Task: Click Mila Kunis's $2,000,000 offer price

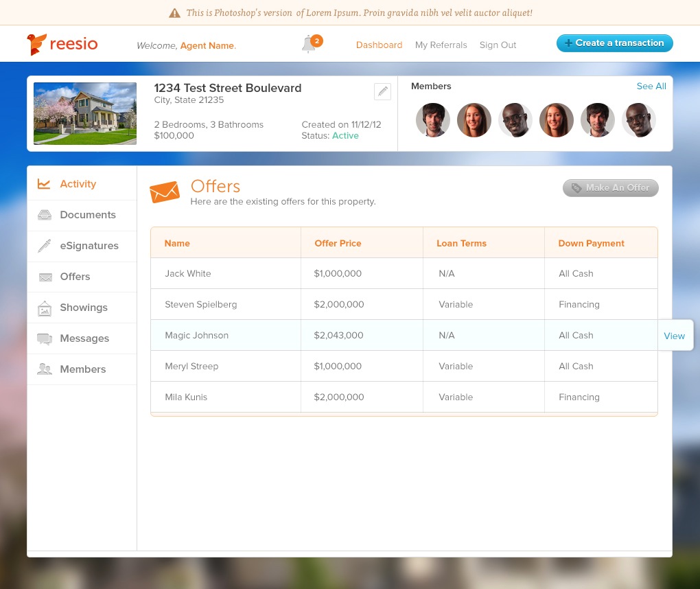Action: [339, 397]
